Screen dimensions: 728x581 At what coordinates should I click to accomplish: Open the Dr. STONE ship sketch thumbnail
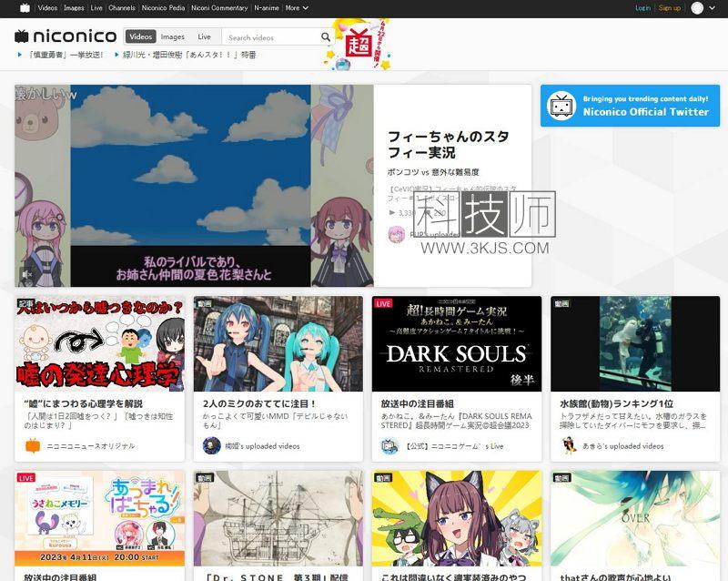278,518
